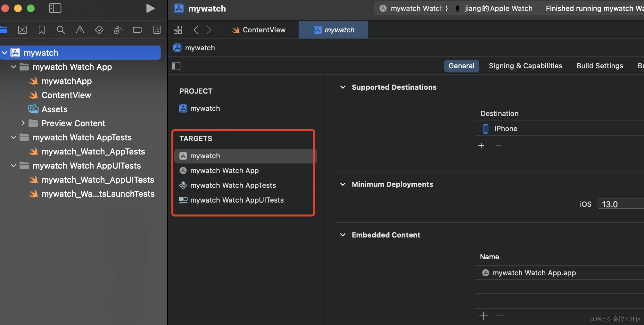Screen dimensions: 644x325
Task: Open the Breakpoint navigator icon
Action: click(137, 30)
